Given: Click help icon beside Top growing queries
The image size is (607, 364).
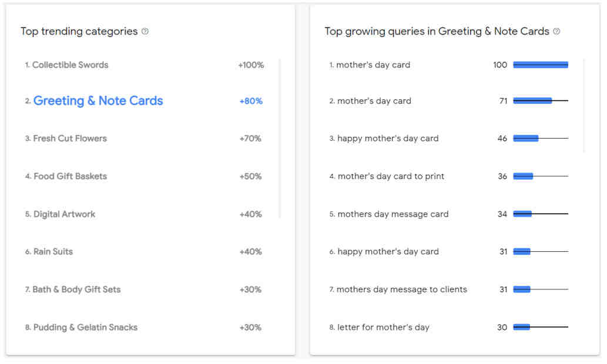Looking at the screenshot, I should (x=556, y=31).
